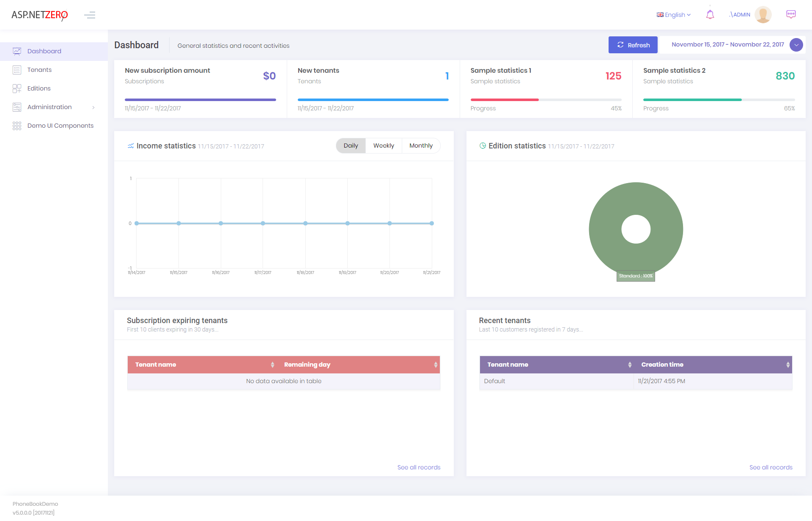
Task: Click the admin user avatar
Action: pyautogui.click(x=763, y=15)
